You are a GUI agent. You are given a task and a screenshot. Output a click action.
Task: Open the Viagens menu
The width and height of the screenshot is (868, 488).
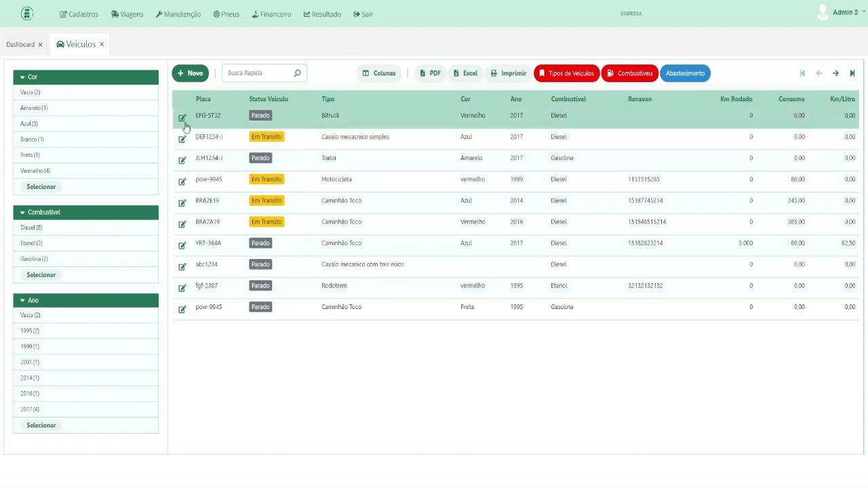pyautogui.click(x=127, y=14)
